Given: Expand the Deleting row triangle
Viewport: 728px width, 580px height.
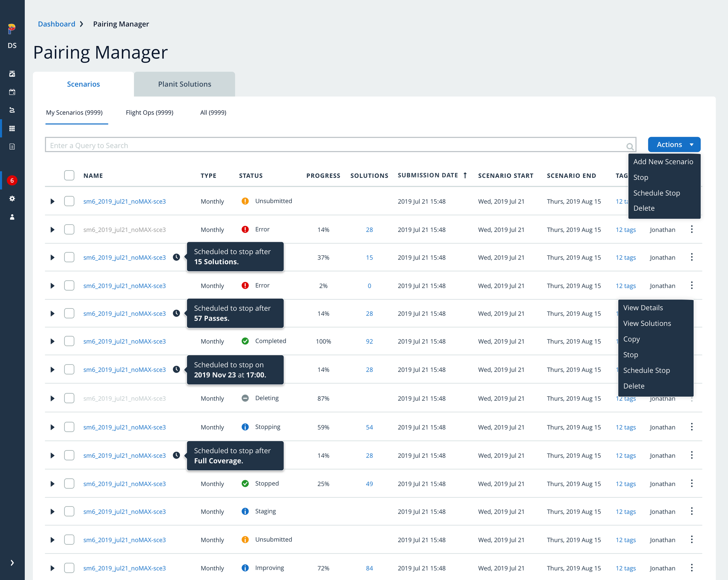Looking at the screenshot, I should click(x=52, y=398).
